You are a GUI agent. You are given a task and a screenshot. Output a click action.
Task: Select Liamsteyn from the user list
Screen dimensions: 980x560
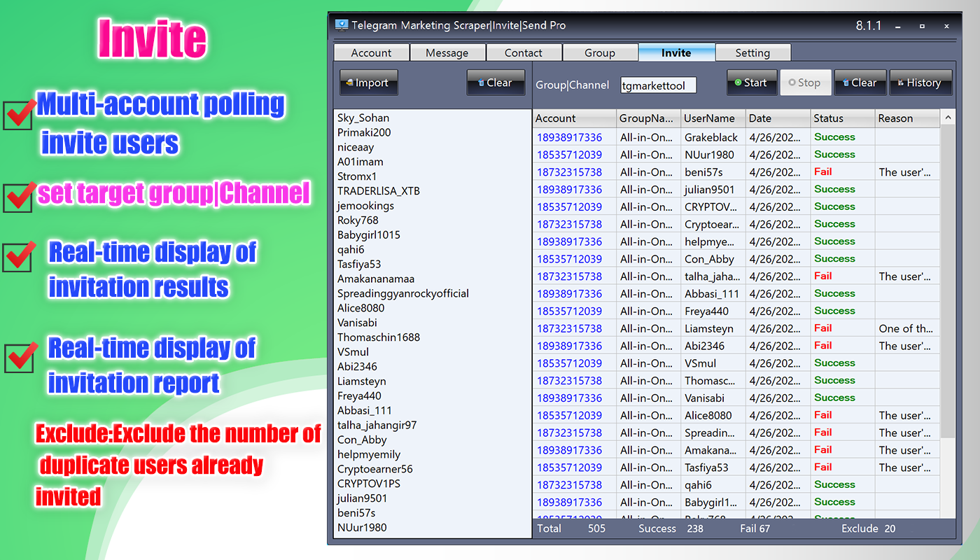[362, 381]
